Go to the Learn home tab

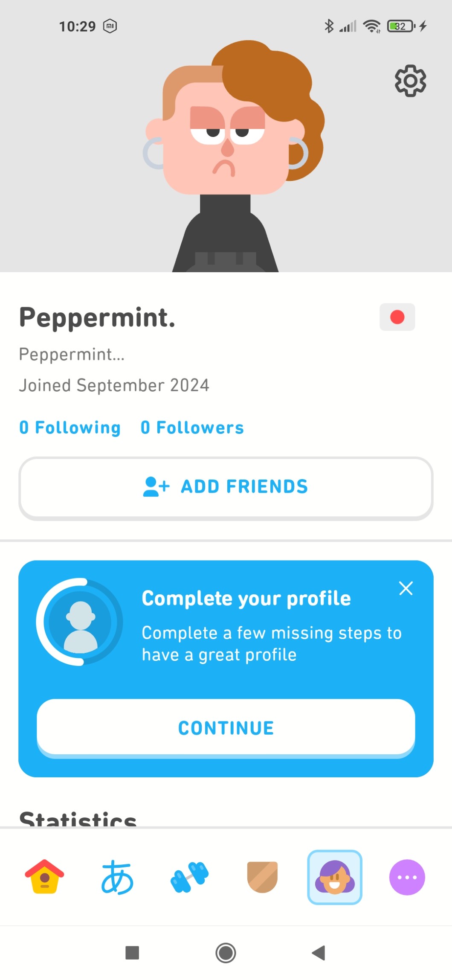pos(44,877)
